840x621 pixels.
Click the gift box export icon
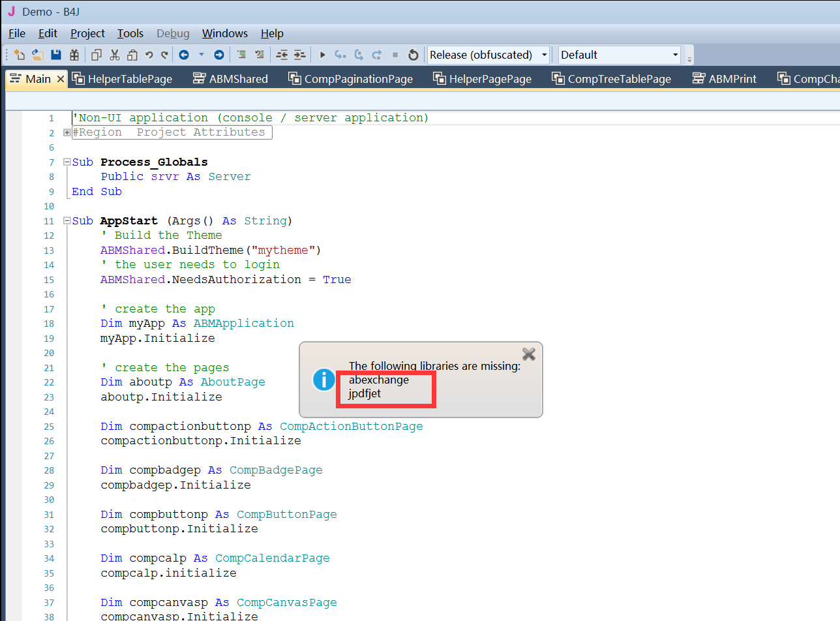[x=74, y=55]
